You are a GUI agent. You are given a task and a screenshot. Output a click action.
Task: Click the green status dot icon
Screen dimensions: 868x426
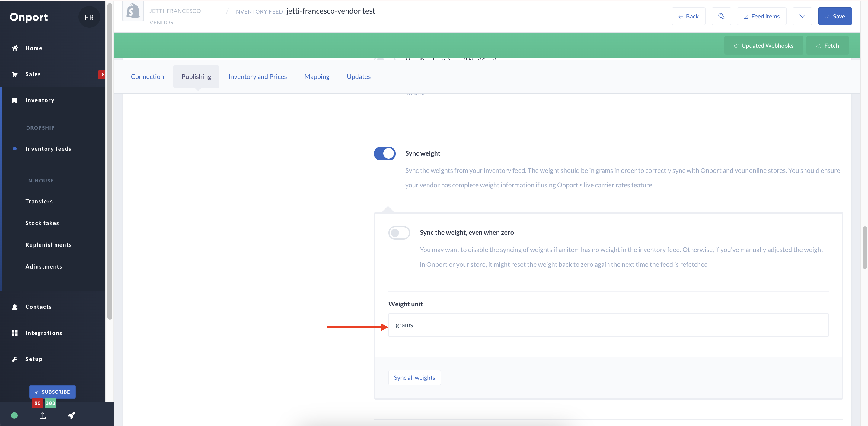point(14,415)
